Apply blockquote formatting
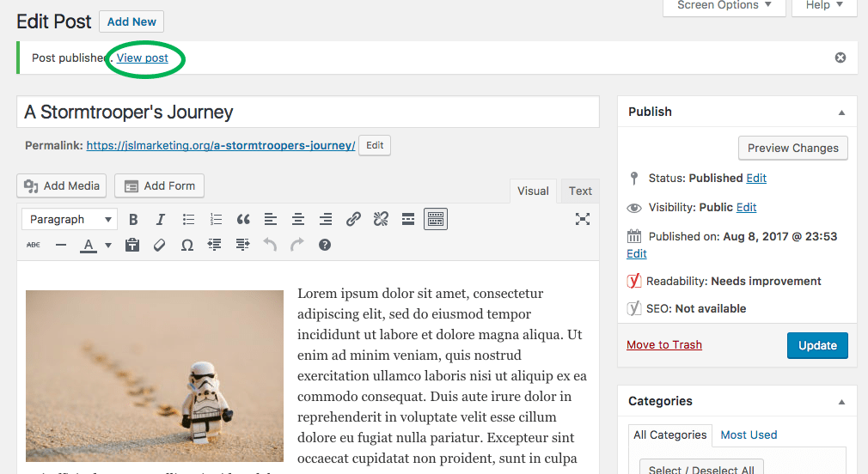This screenshot has width=868, height=474. pos(243,220)
